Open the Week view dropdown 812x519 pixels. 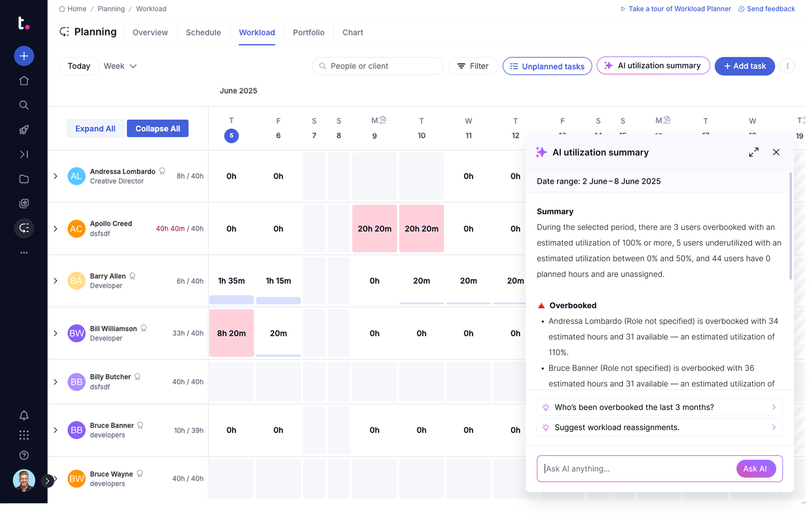[x=120, y=66]
